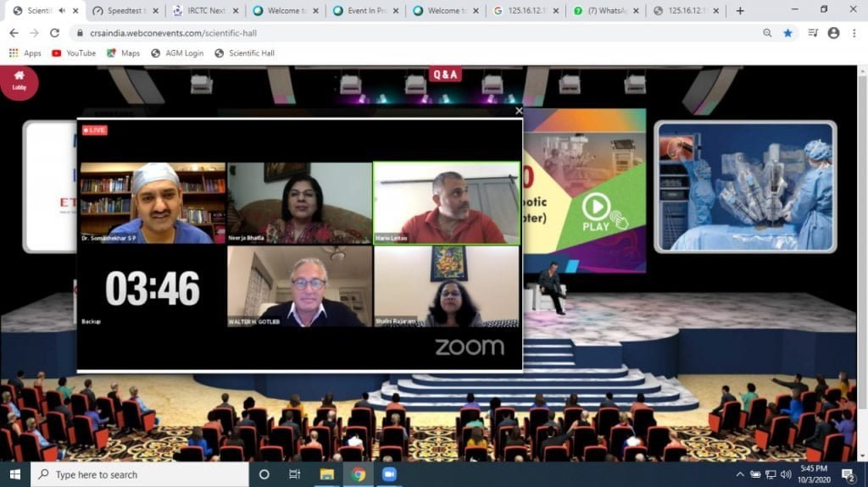The height and width of the screenshot is (487, 868).
Task: Open Chrome three-dot menu
Action: [x=854, y=33]
